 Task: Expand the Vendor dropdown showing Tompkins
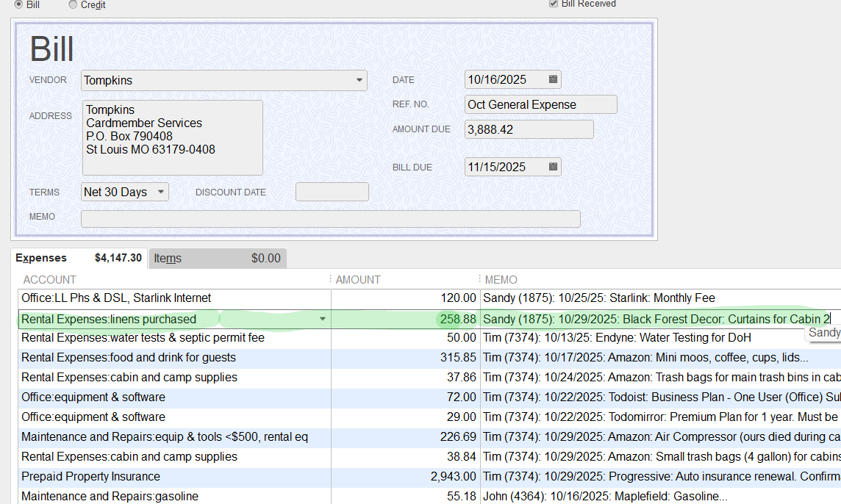tap(359, 80)
